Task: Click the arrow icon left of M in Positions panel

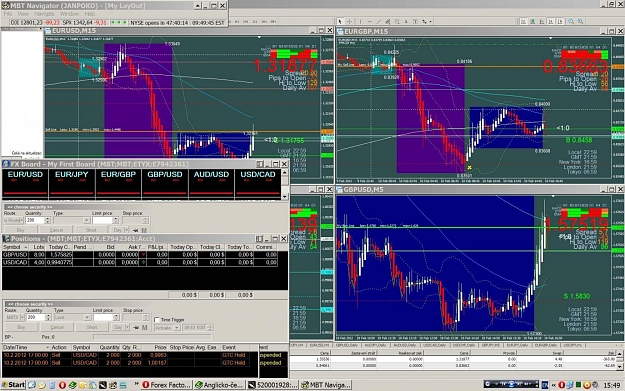Action: [x=136, y=328]
